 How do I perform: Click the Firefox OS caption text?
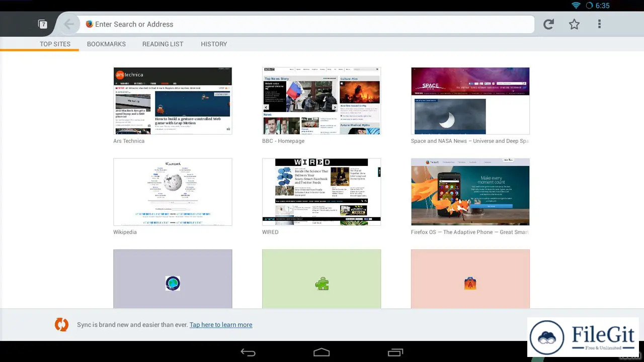pos(470,232)
